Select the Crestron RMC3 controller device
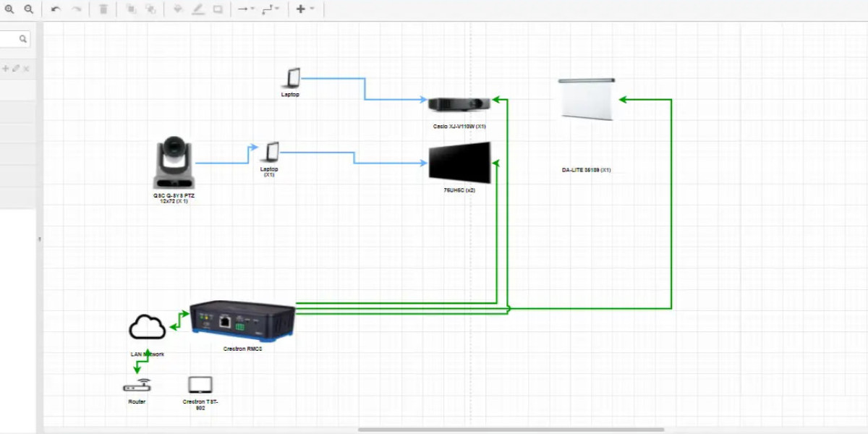868x434 pixels. click(242, 319)
